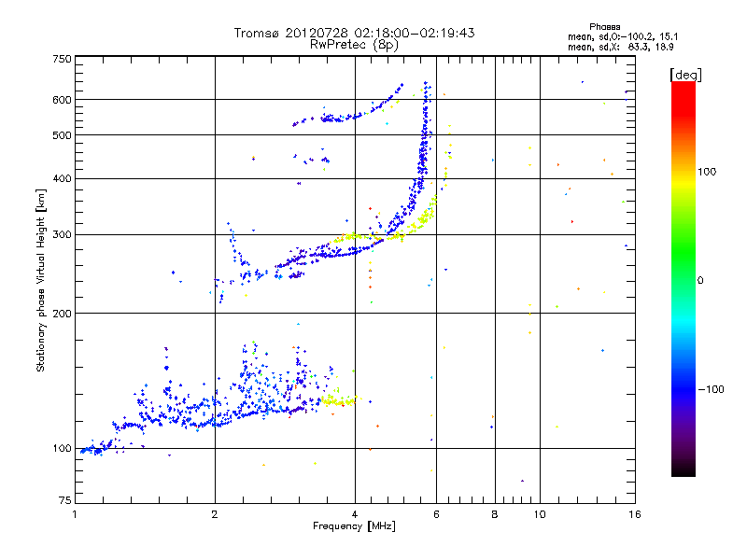747x560 pixels.
Task: Pick the black bottom of the phase colorbar
Action: coord(684,469)
